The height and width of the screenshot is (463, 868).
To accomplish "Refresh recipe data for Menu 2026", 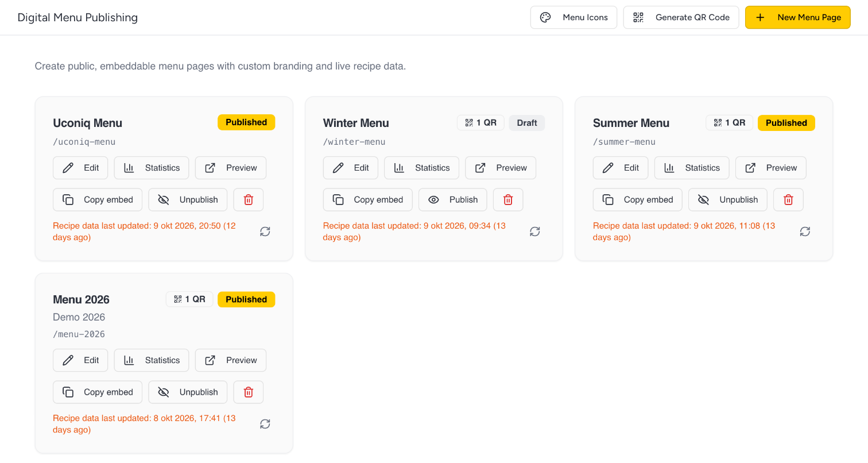I will 265,424.
